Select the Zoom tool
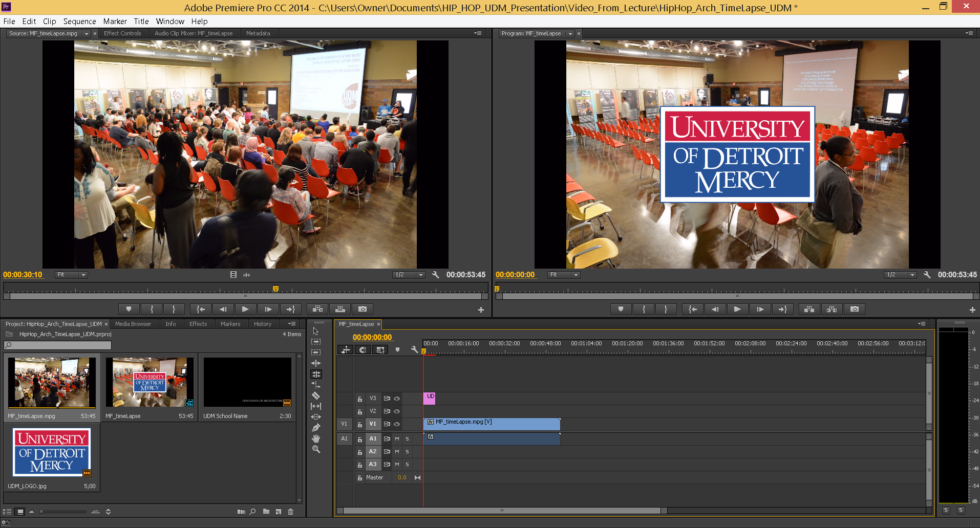 point(316,449)
